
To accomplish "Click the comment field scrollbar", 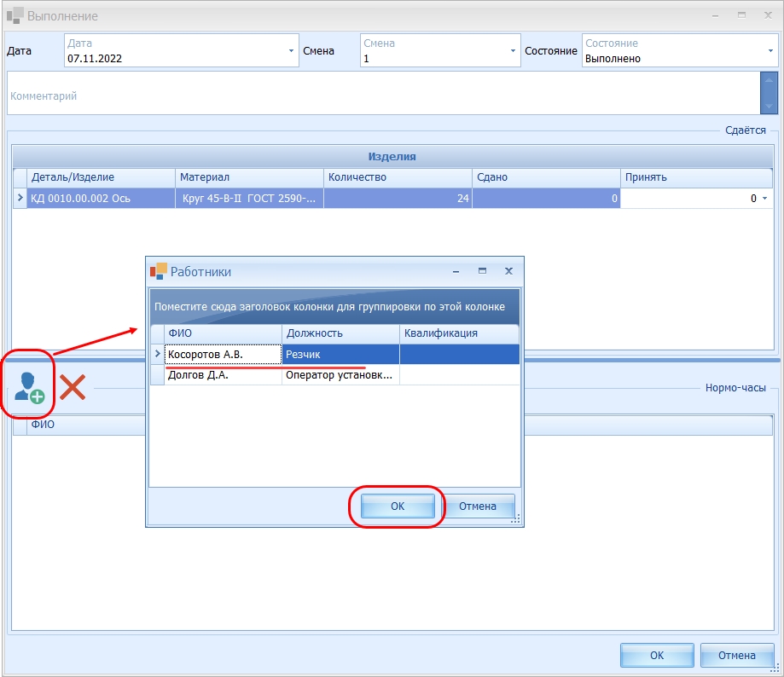I will tap(769, 94).
